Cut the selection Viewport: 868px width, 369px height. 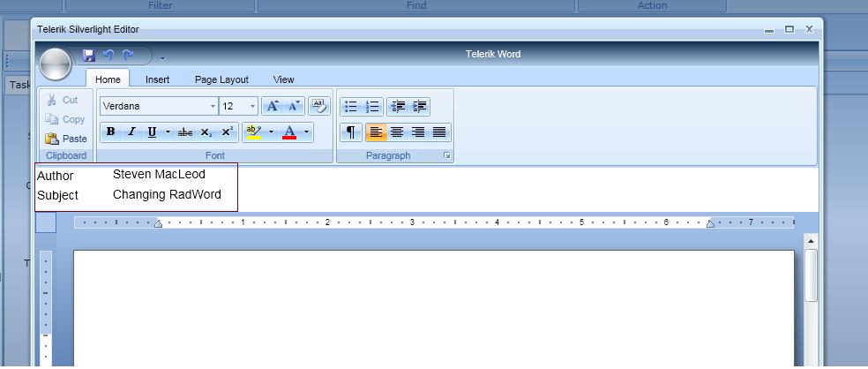(63, 100)
